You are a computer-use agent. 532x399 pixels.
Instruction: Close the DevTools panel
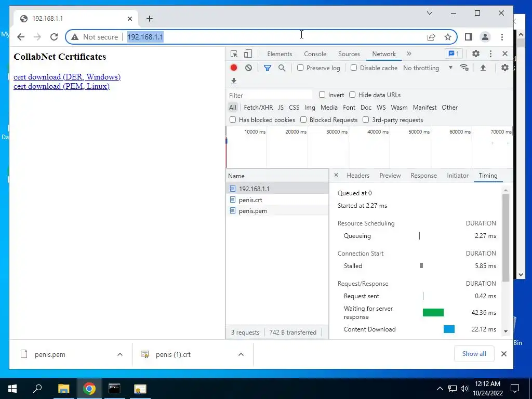point(505,54)
